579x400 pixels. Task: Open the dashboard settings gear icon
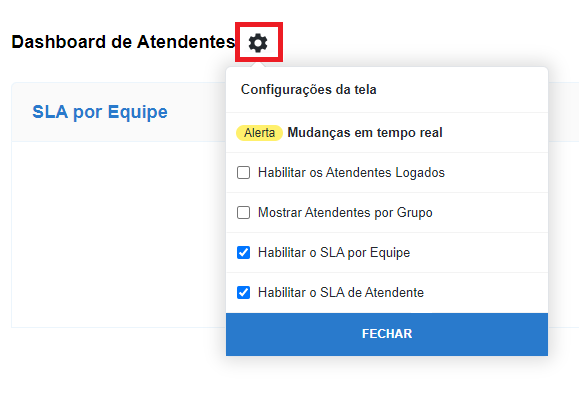tap(258, 42)
